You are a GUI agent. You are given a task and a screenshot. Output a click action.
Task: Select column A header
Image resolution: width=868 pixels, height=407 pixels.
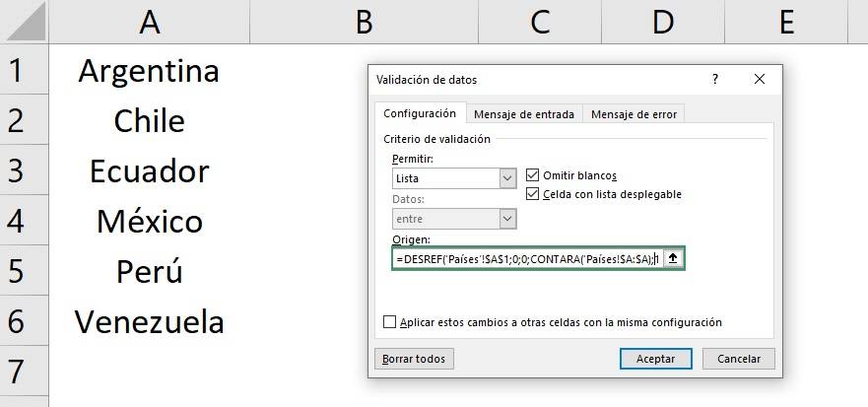pos(149,22)
